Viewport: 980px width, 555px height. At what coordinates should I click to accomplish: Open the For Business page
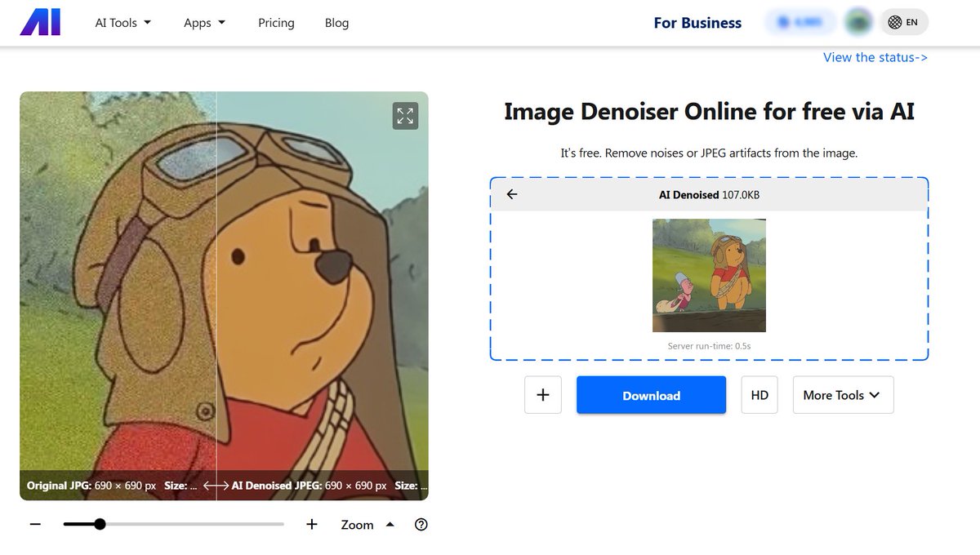697,23
